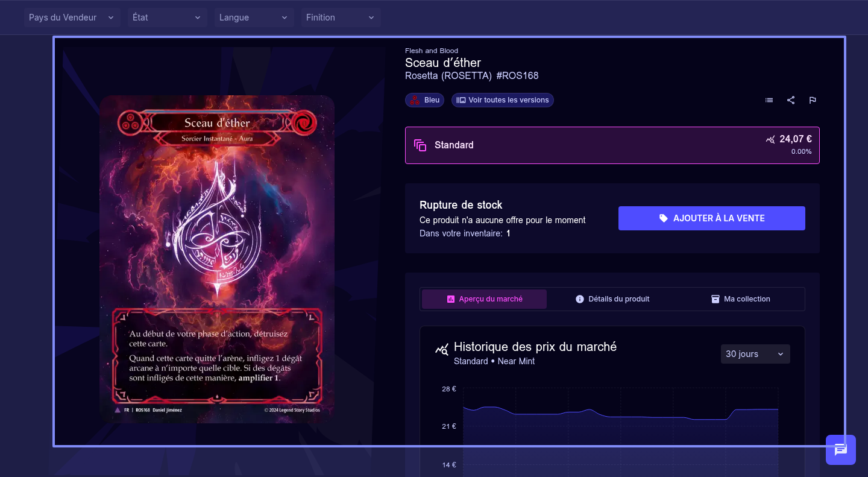Click the Rupture de stock heading
This screenshot has height=477, width=868.
click(x=461, y=205)
